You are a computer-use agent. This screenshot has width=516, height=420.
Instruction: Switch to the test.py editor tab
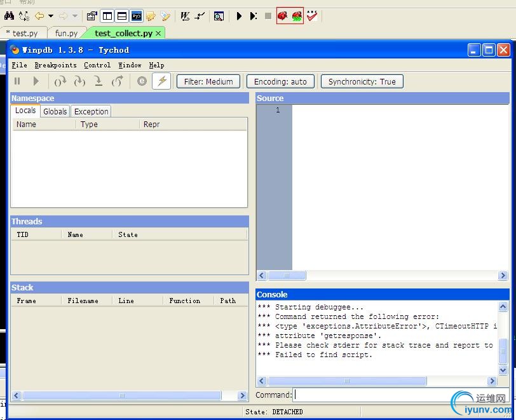tap(25, 33)
